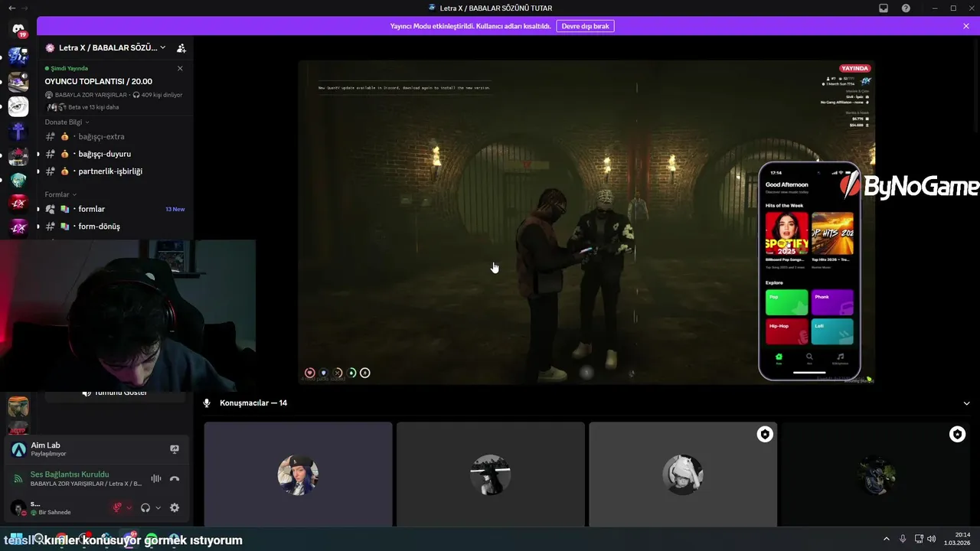Click the Devre dışı bırak button
The width and height of the screenshot is (980, 551).
tap(585, 26)
